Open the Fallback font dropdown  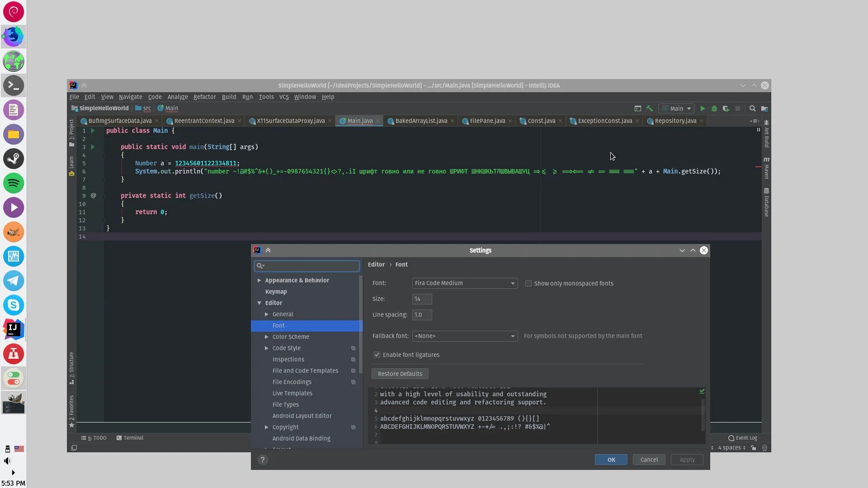[x=464, y=336]
